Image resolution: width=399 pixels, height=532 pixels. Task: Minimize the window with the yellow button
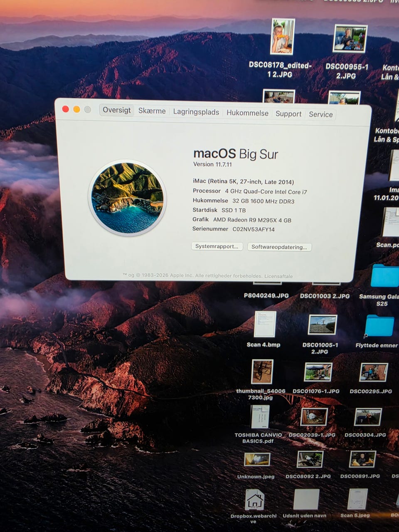coord(76,109)
